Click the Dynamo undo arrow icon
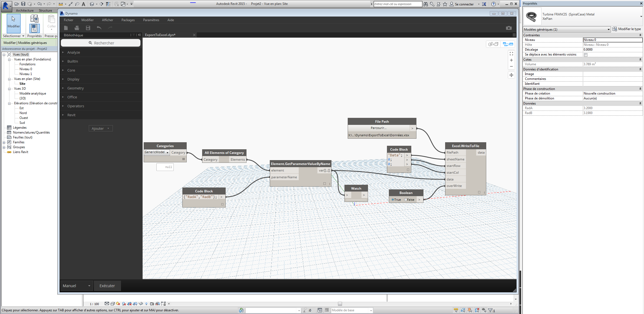The image size is (644, 314). pyautogui.click(x=99, y=28)
